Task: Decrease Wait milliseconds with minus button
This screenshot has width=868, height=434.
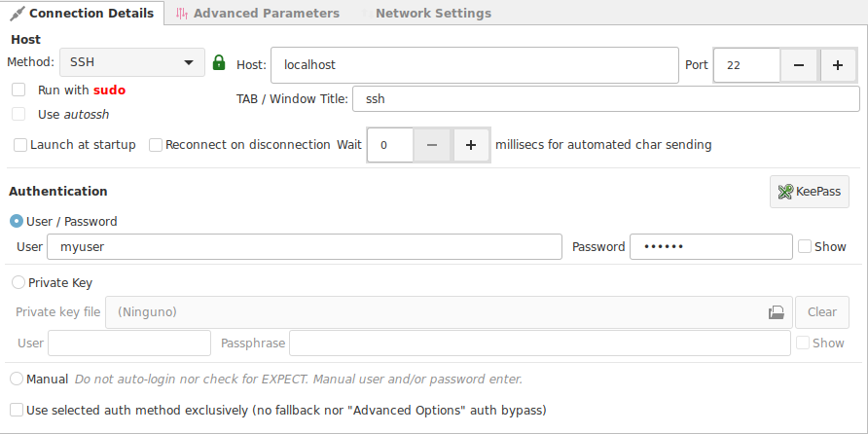Action: pos(432,145)
